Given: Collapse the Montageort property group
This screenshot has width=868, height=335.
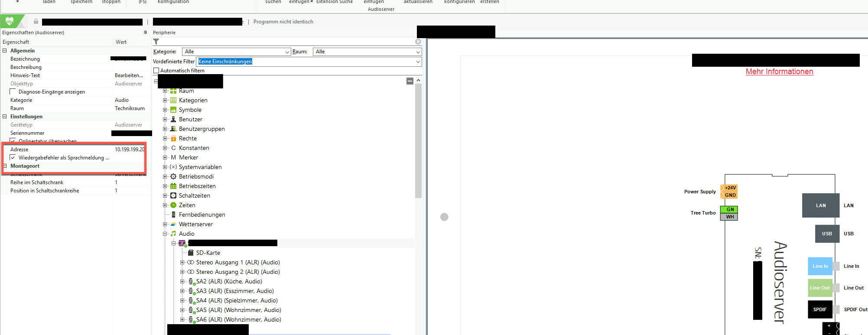Looking at the screenshot, I should pos(5,166).
